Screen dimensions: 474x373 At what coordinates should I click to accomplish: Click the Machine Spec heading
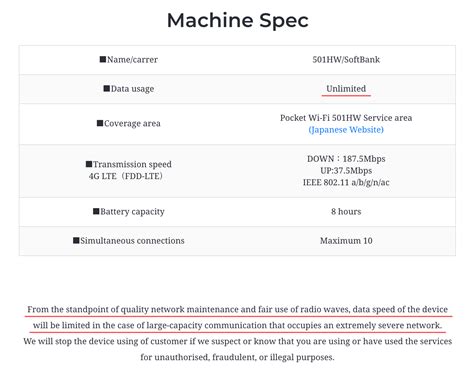(x=238, y=20)
